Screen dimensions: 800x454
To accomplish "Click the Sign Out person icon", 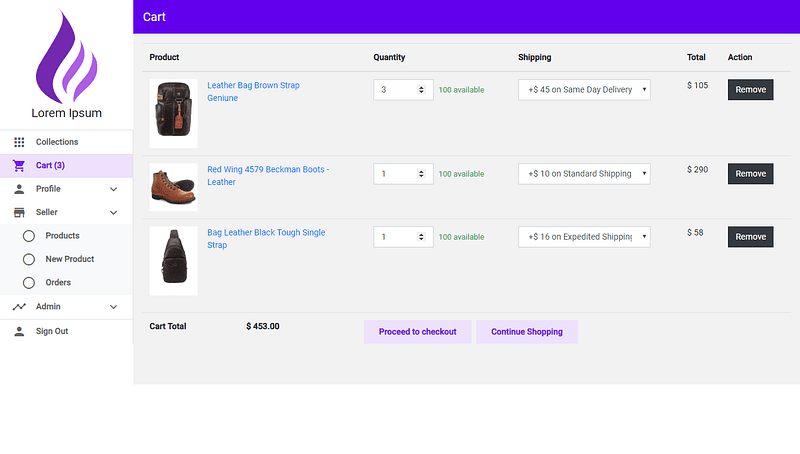I will click(x=19, y=331).
